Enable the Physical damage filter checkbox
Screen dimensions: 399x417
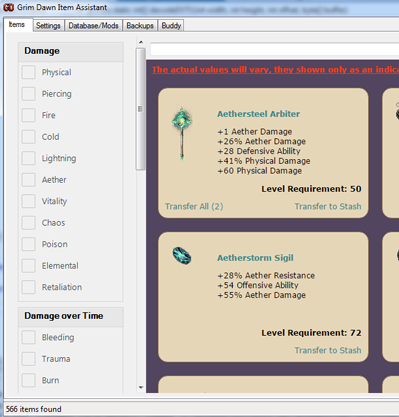coord(29,72)
